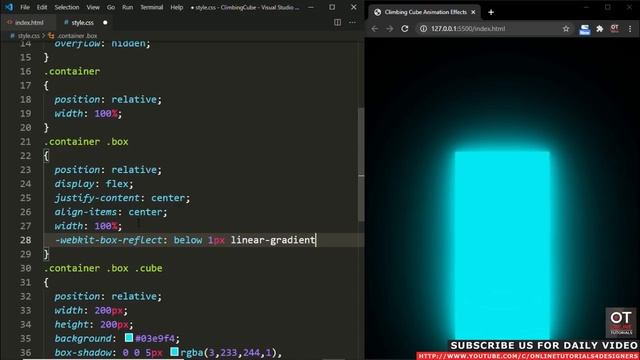This screenshot has height=360, width=640.
Task: Click the editor vertical scrollbar thumb
Action: [361, 165]
